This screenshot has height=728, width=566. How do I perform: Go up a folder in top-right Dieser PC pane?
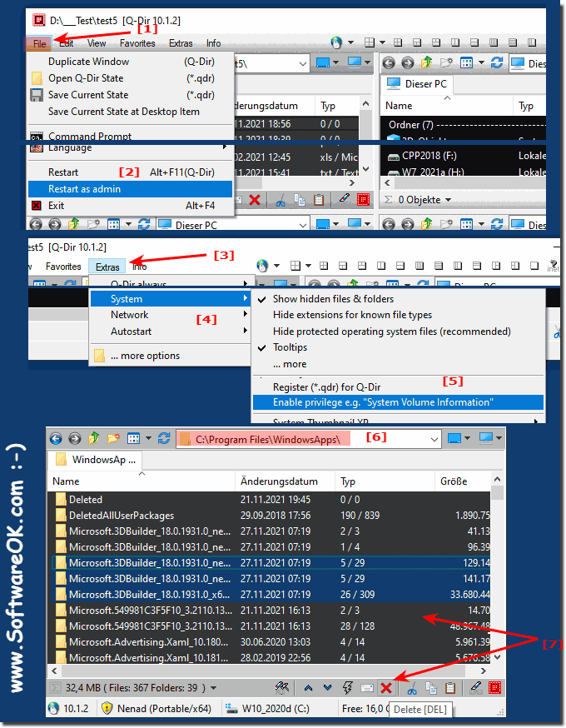tap(427, 62)
